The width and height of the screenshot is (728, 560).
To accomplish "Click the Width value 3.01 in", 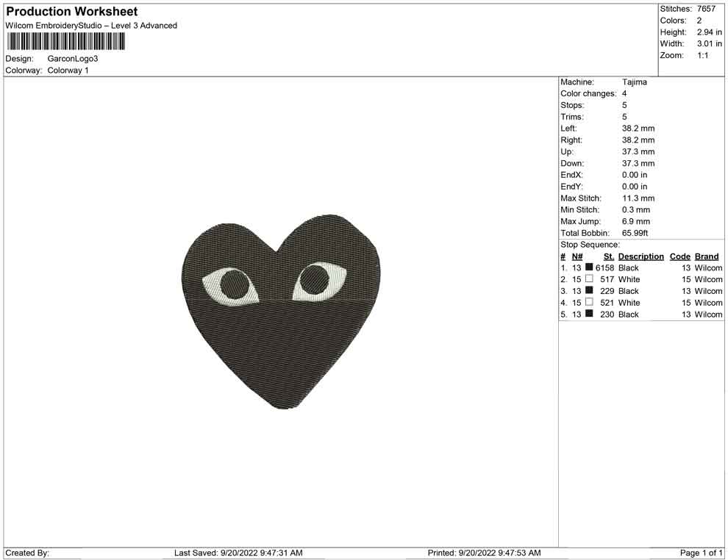I will pos(710,43).
